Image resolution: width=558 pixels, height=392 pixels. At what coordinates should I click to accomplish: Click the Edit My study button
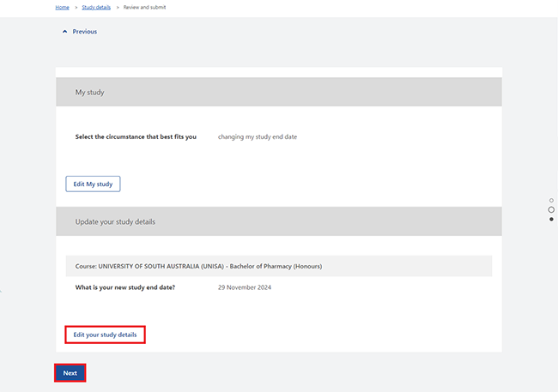click(x=93, y=184)
